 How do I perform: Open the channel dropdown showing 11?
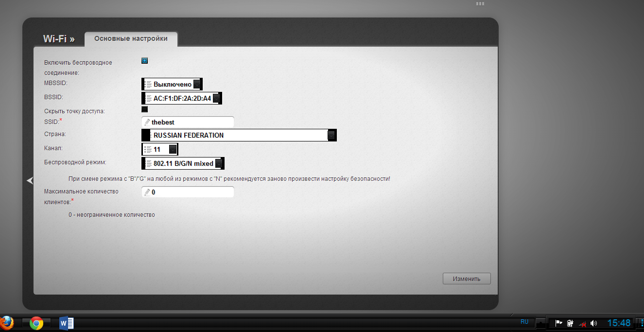click(160, 149)
